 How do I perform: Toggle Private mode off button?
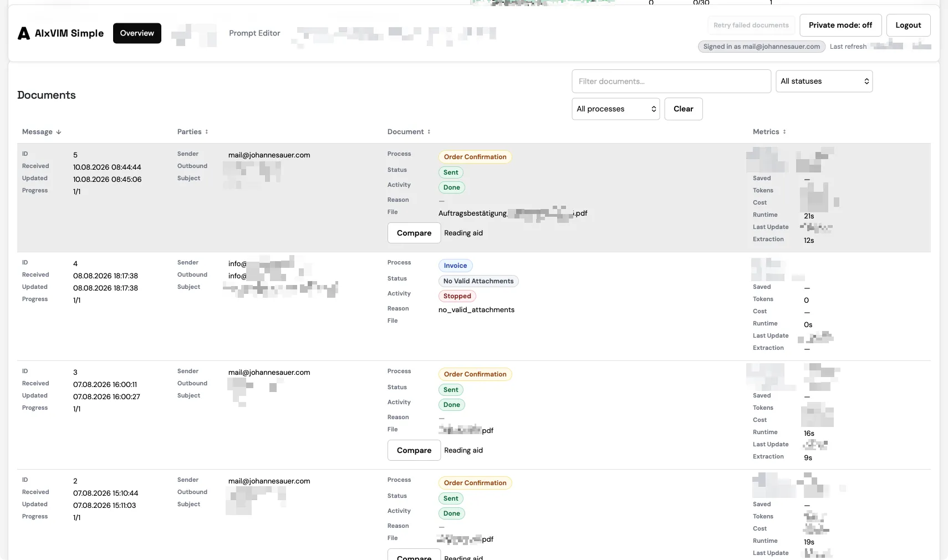coord(840,25)
